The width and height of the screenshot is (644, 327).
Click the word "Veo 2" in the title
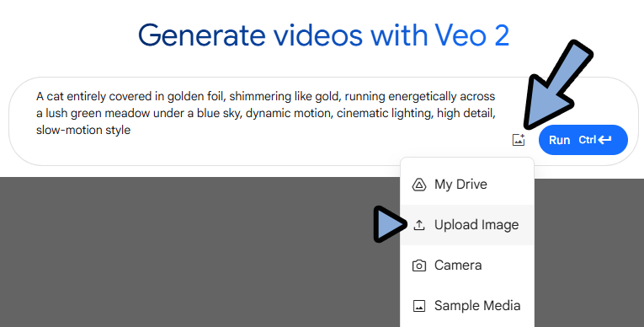[x=472, y=35]
